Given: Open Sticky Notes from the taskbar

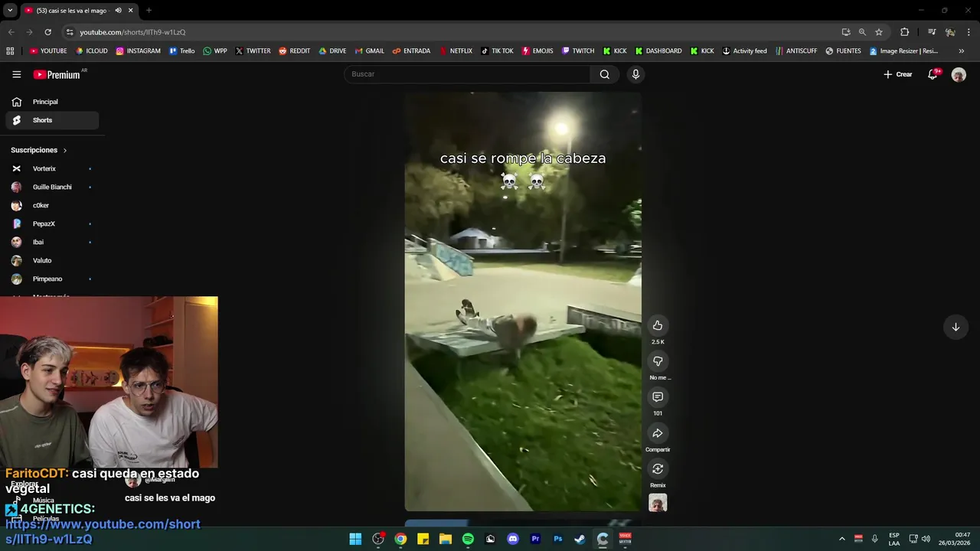Looking at the screenshot, I should [423, 539].
